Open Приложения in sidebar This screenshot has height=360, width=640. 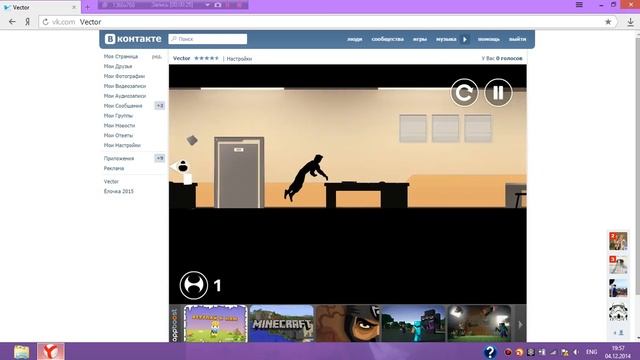pyautogui.click(x=119, y=158)
